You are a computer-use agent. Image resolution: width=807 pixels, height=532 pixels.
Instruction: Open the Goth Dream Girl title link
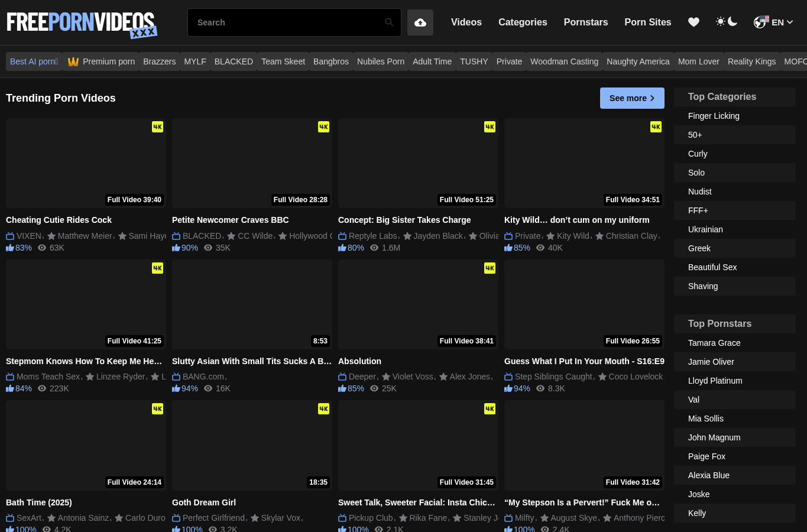coord(204,502)
